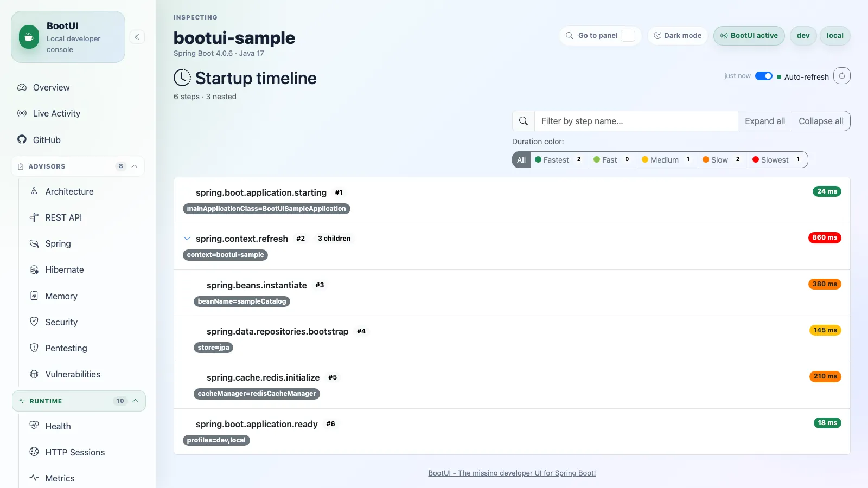Click the REST API signpost icon
868x488 pixels.
click(x=34, y=217)
